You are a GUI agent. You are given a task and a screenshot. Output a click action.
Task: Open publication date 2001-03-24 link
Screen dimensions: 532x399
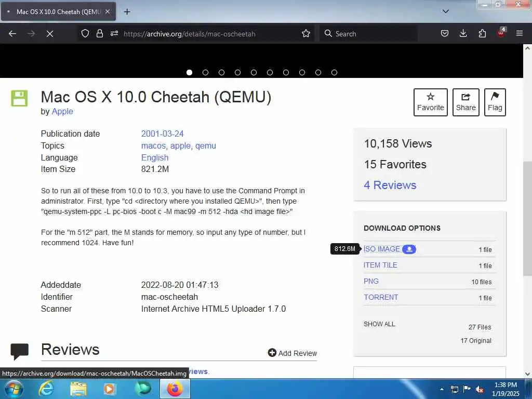(x=162, y=134)
